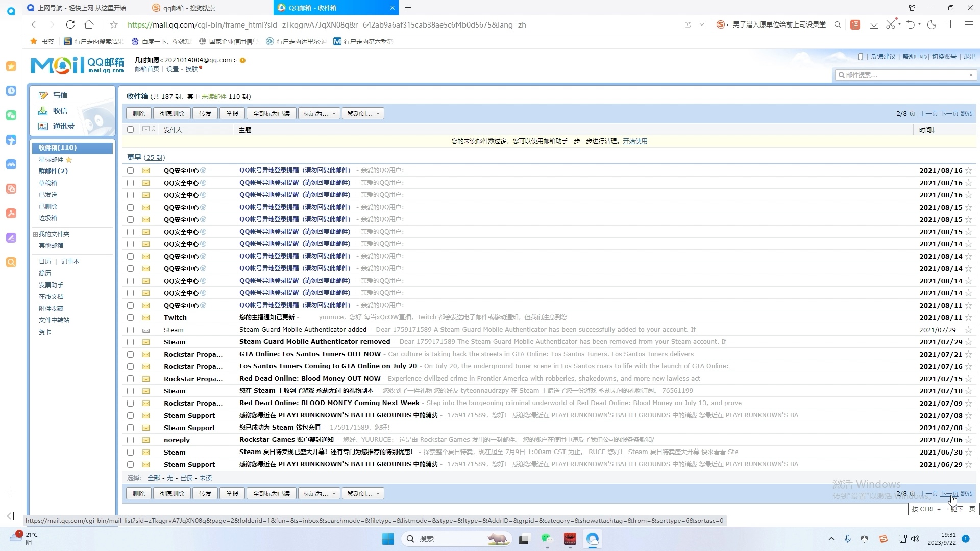Click the browser home icon
The image size is (980, 551).
tap(89, 24)
